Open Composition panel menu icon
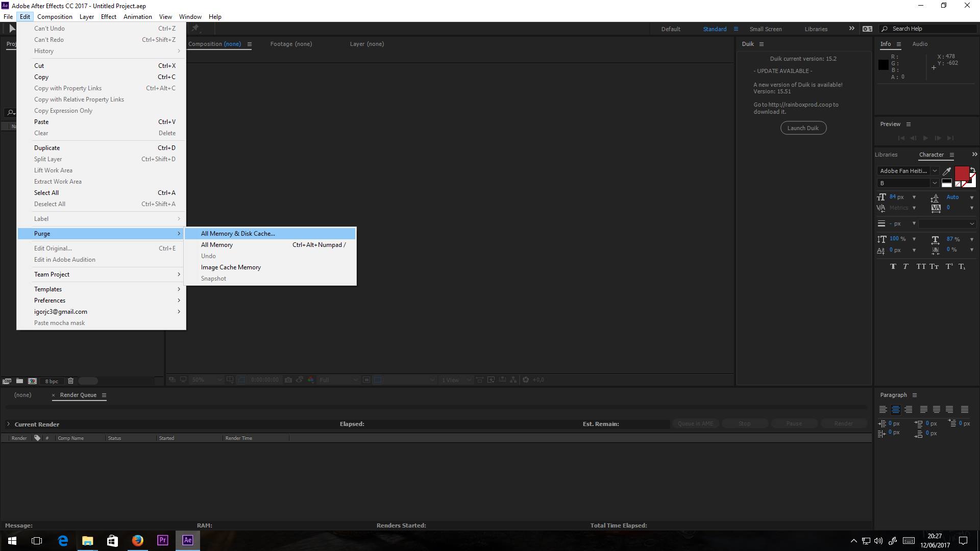Image resolution: width=980 pixels, height=551 pixels. tap(250, 44)
